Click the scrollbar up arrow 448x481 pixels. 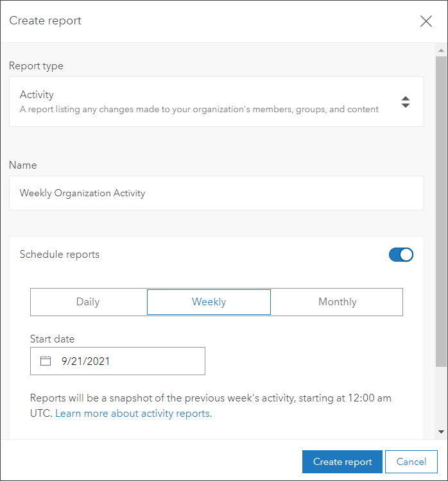[441, 50]
